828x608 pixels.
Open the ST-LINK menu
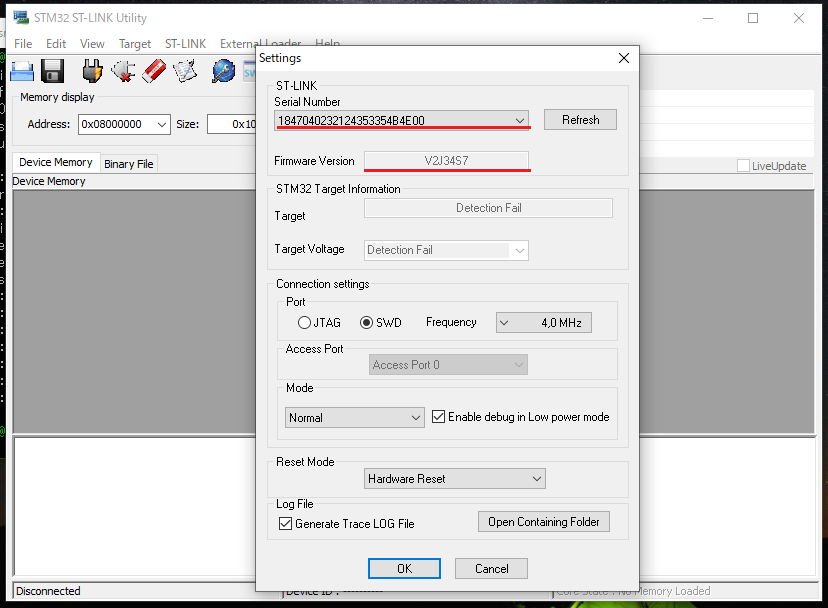tap(185, 44)
